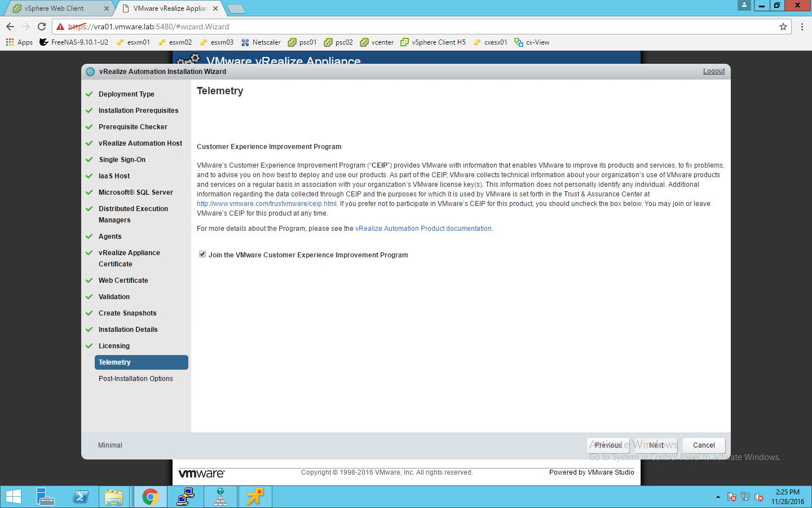Show hidden system tray icons
The height and width of the screenshot is (508, 812).
coord(718,497)
